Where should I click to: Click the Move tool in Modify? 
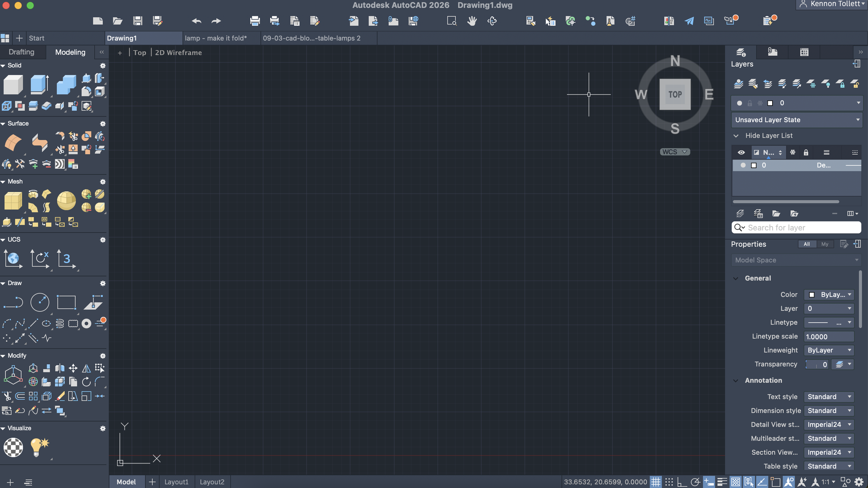coord(73,368)
